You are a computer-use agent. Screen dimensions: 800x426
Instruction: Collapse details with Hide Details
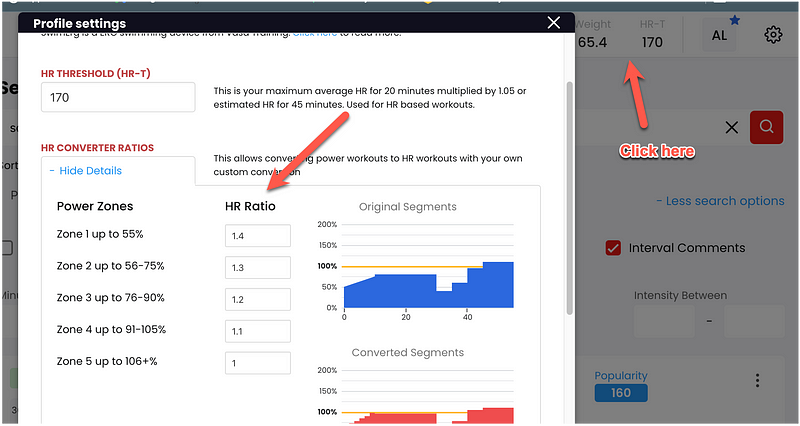pyautogui.click(x=86, y=170)
